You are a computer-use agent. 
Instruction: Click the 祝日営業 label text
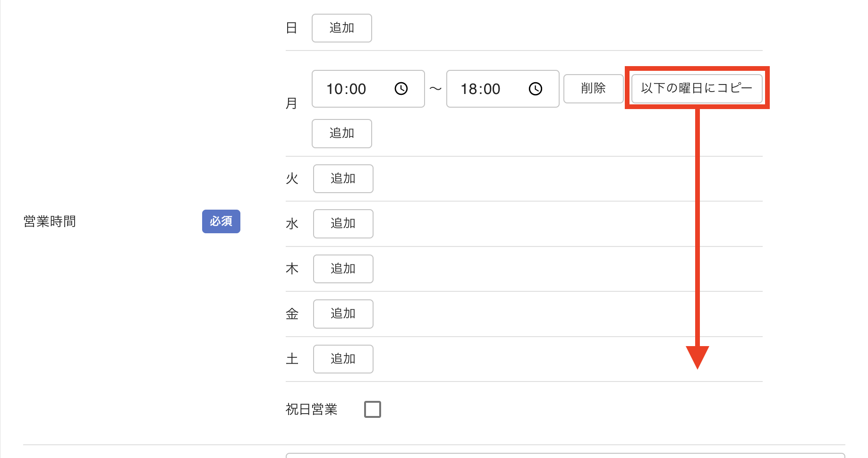(x=311, y=409)
